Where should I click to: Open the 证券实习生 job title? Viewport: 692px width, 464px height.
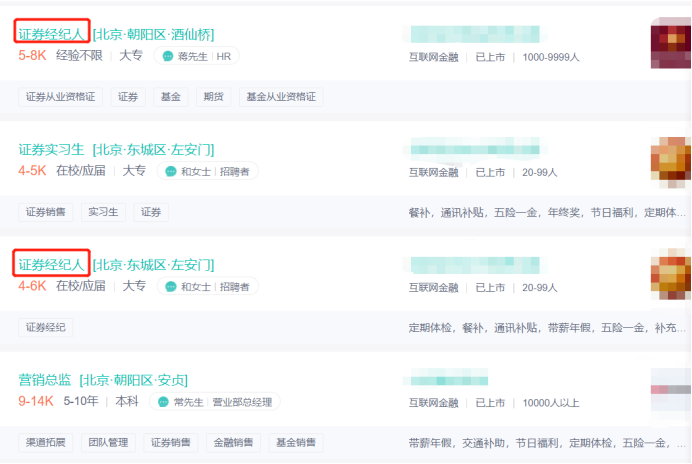[52, 149]
